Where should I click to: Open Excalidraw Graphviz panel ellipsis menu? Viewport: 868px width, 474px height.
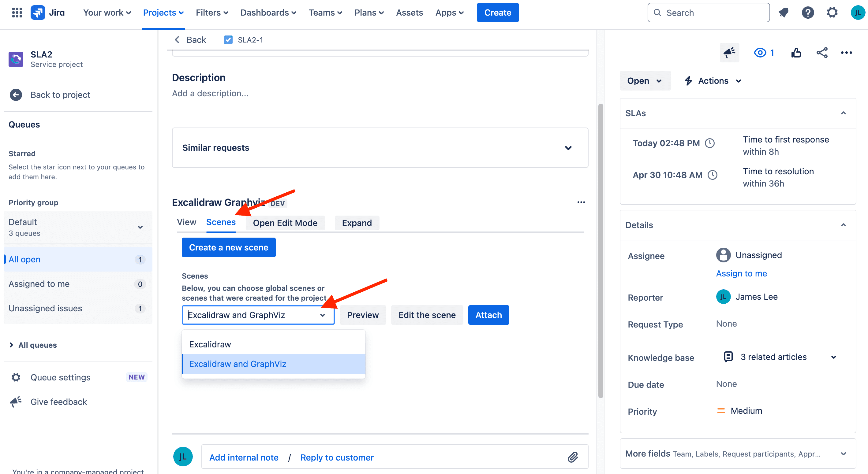[581, 202]
